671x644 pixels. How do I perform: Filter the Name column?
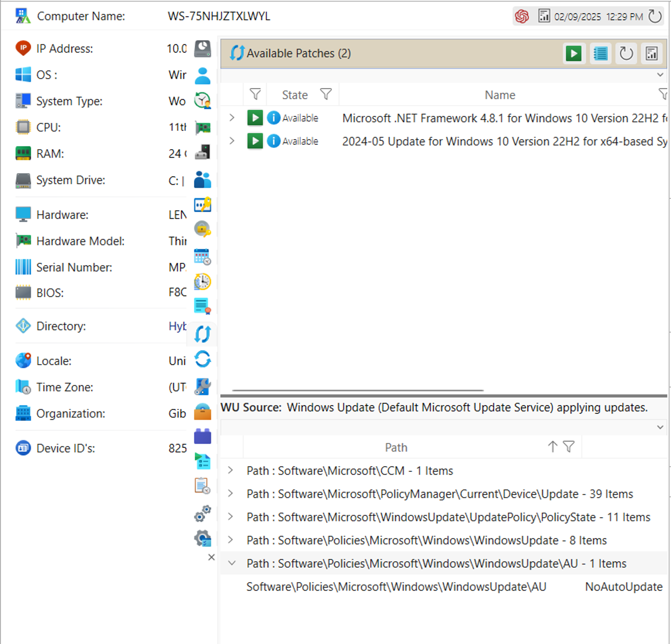[663, 94]
